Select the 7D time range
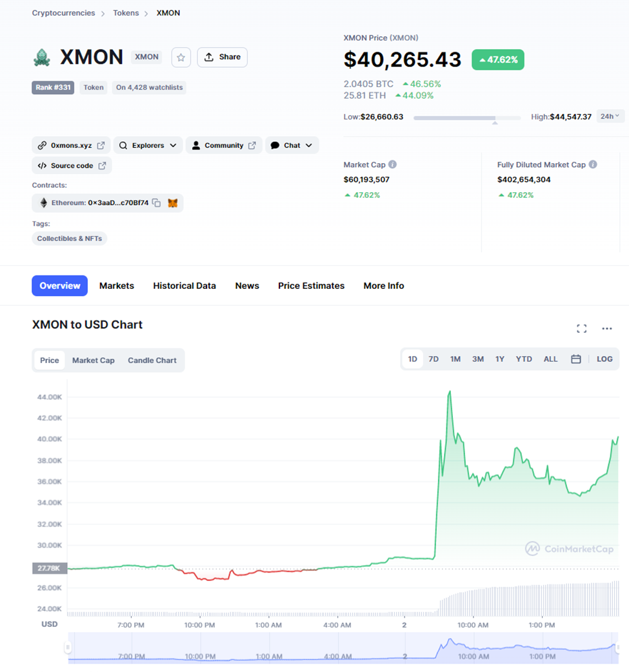Viewport: 629px width, 672px height. point(434,359)
